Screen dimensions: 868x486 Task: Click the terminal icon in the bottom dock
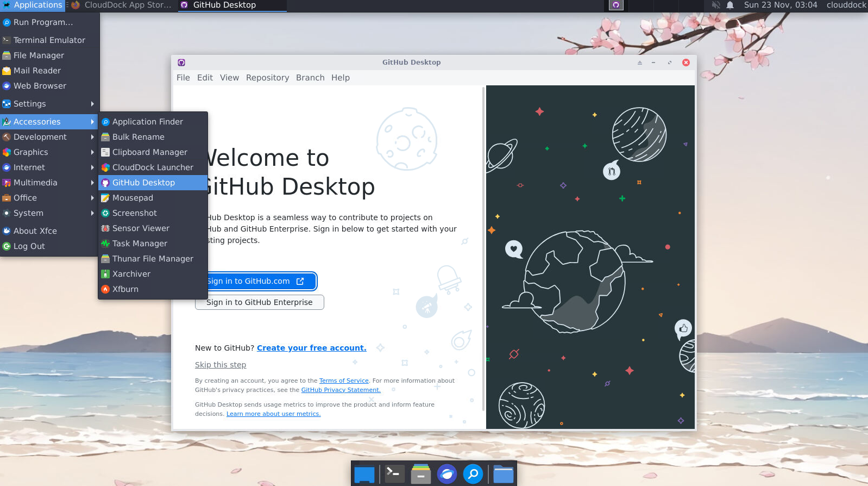coord(394,474)
